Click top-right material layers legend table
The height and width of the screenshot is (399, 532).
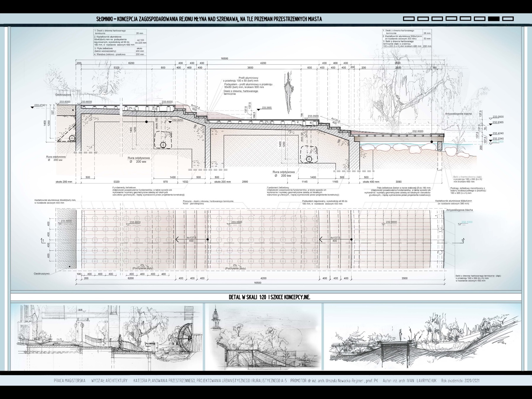(407, 38)
